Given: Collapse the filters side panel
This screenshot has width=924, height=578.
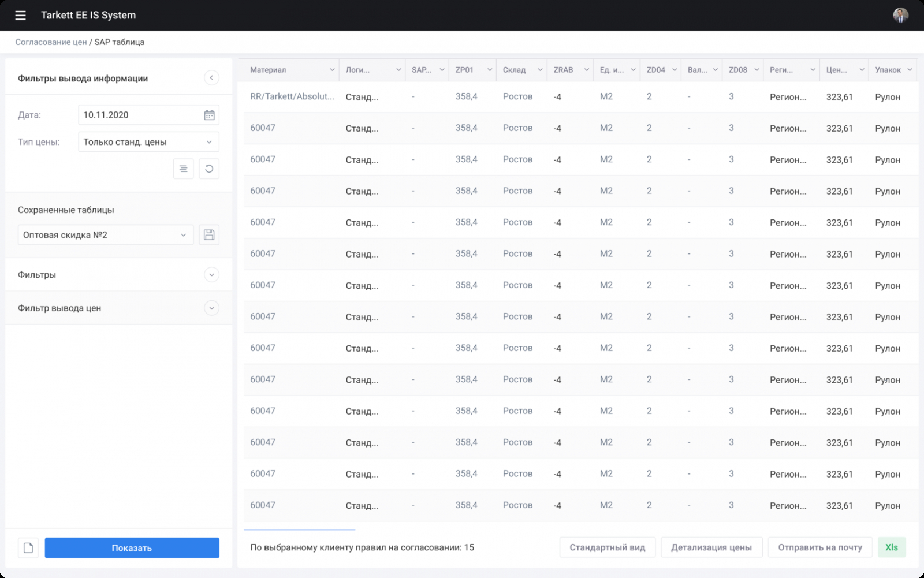Looking at the screenshot, I should point(211,78).
